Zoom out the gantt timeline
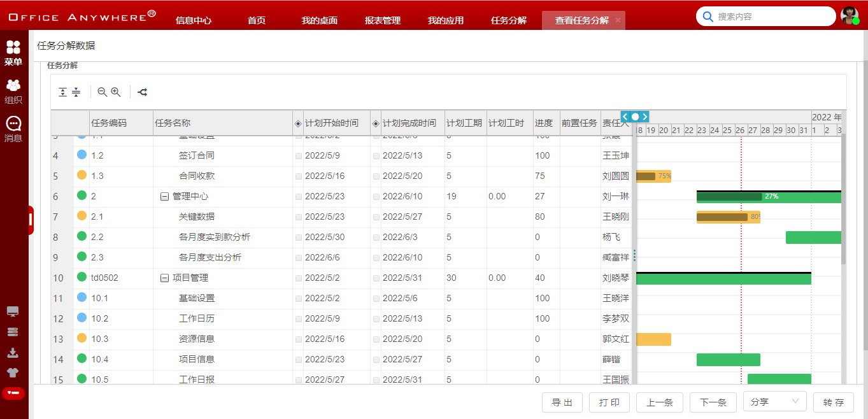The height and width of the screenshot is (419, 868). 102,92
